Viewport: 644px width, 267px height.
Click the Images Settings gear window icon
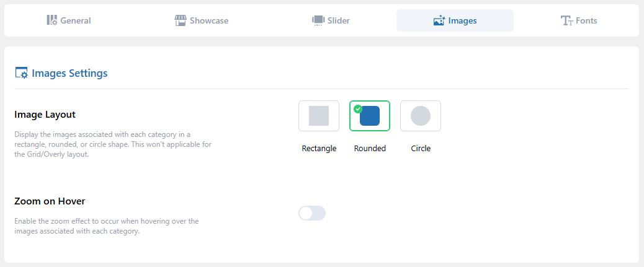21,73
